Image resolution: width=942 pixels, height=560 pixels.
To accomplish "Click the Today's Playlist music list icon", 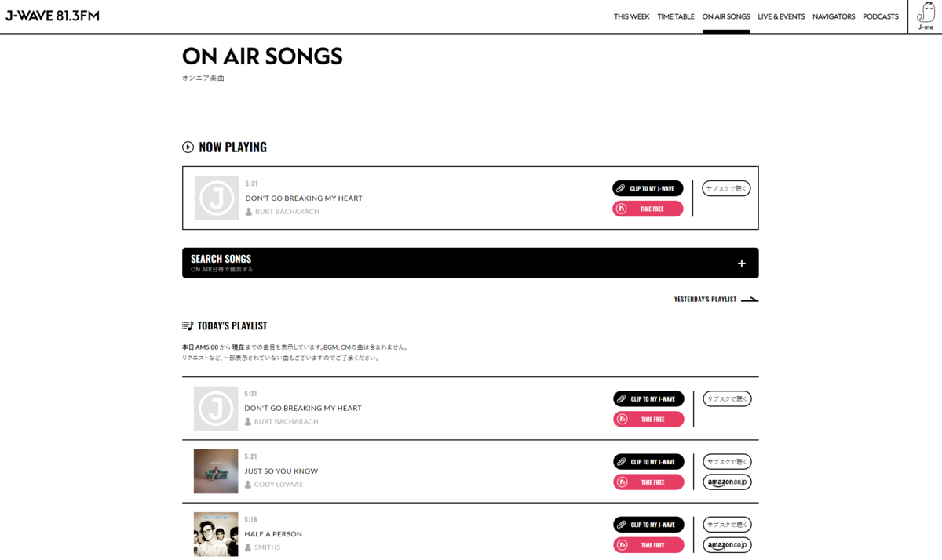I will (x=188, y=325).
